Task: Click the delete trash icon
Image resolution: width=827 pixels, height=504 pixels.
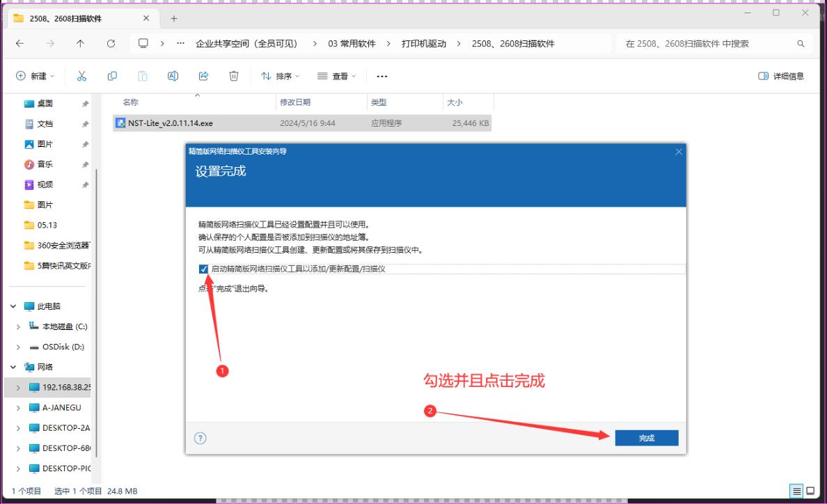Action: click(235, 76)
